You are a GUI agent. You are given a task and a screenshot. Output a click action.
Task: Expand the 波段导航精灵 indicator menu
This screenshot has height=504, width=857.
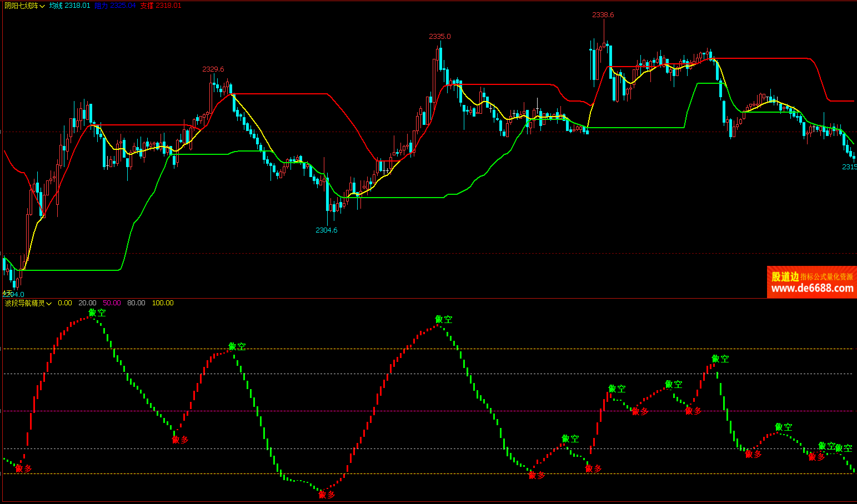point(28,303)
